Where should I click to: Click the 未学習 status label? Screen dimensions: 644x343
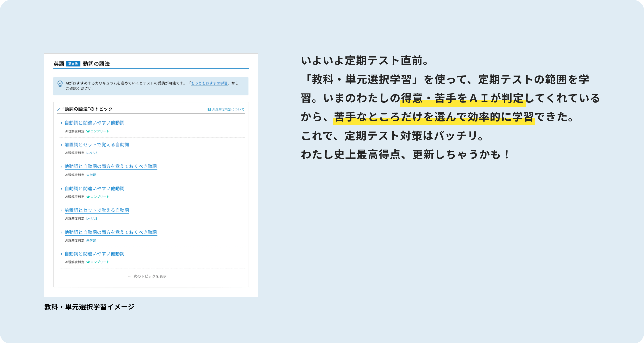(91, 175)
